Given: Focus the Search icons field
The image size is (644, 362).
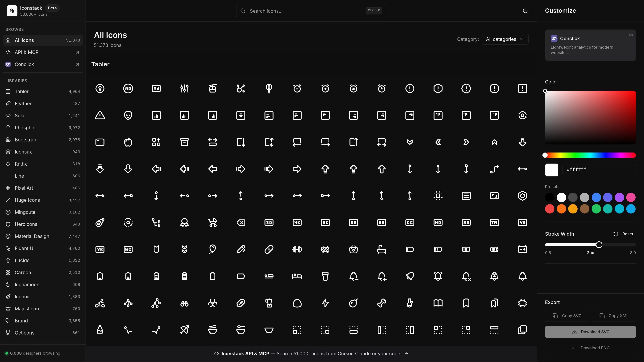Looking at the screenshot, I should pyautogui.click(x=311, y=11).
